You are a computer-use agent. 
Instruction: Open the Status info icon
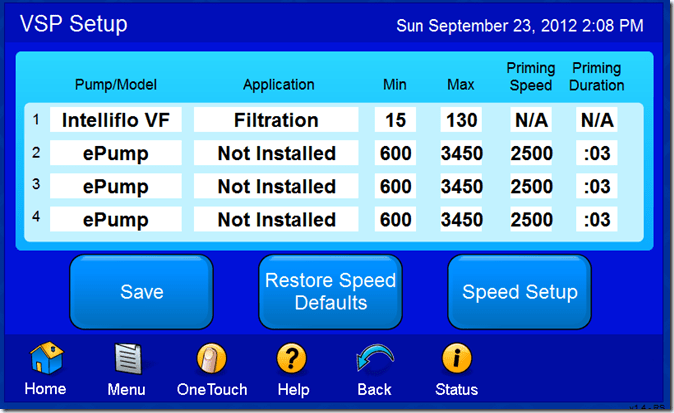click(x=456, y=360)
